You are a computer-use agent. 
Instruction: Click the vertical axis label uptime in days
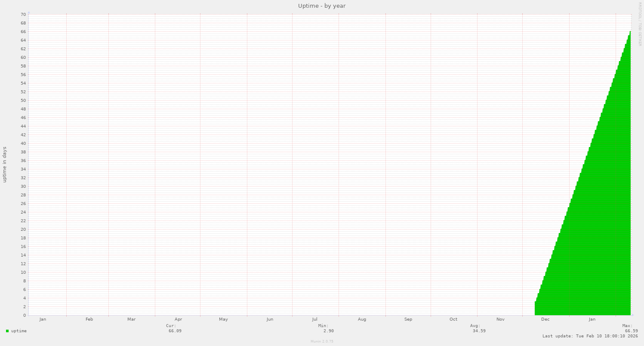pyautogui.click(x=5, y=164)
